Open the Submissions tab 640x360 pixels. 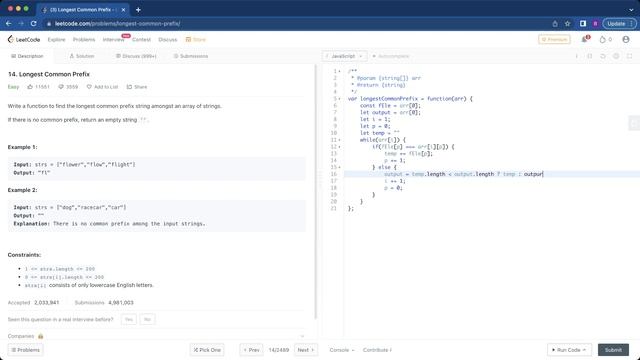pyautogui.click(x=191, y=56)
